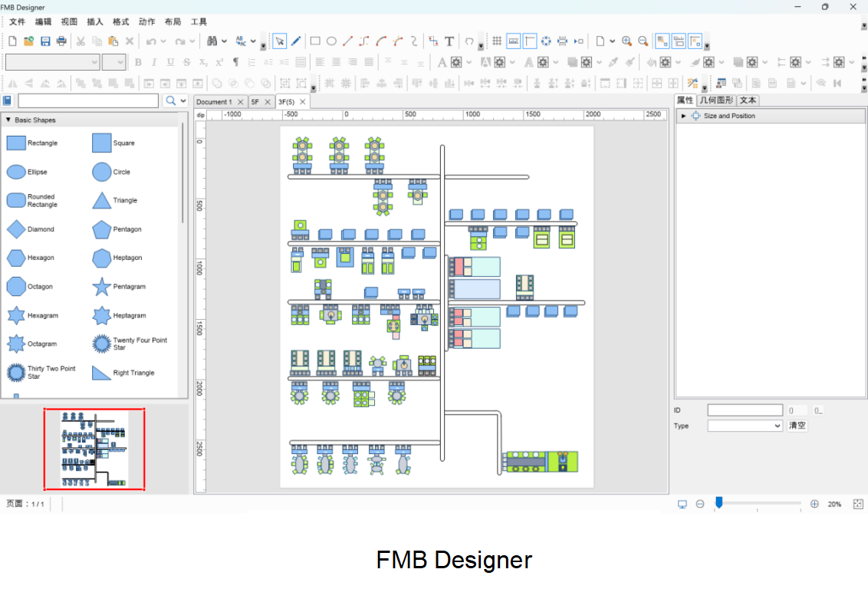Screen dimensions: 868x602
Task: Click the shape search input field
Action: 88,100
